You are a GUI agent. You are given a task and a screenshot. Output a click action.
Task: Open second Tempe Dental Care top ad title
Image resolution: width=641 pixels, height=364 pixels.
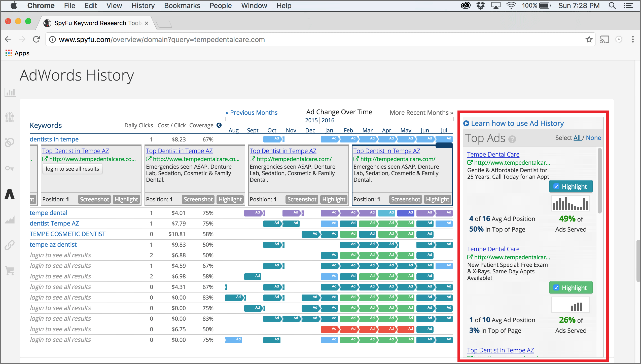493,249
